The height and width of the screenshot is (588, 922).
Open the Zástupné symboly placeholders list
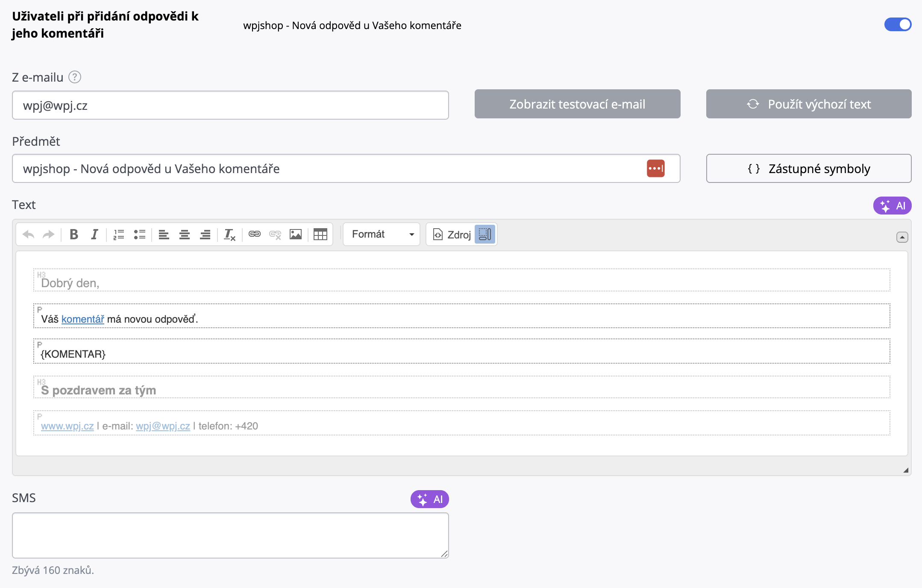click(808, 169)
